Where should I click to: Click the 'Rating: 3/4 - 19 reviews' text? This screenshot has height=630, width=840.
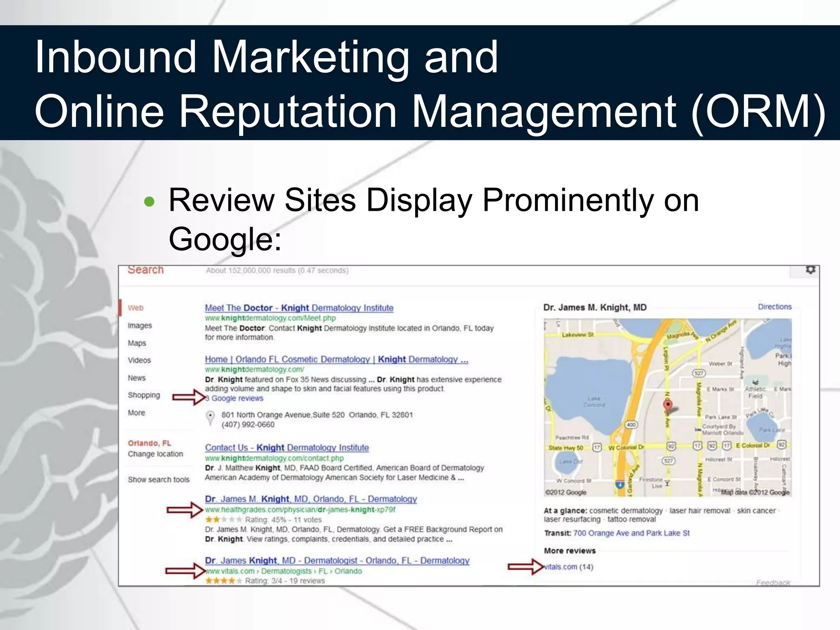(x=285, y=581)
